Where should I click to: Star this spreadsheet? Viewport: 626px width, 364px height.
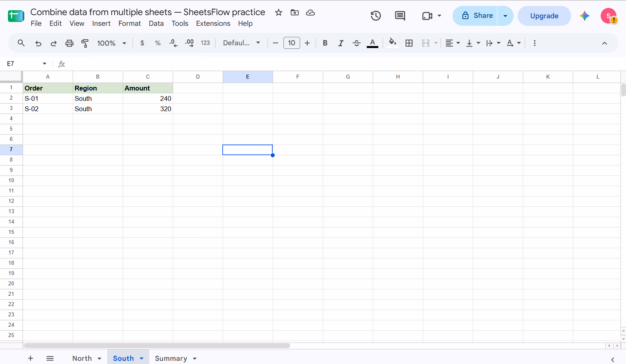coord(279,12)
